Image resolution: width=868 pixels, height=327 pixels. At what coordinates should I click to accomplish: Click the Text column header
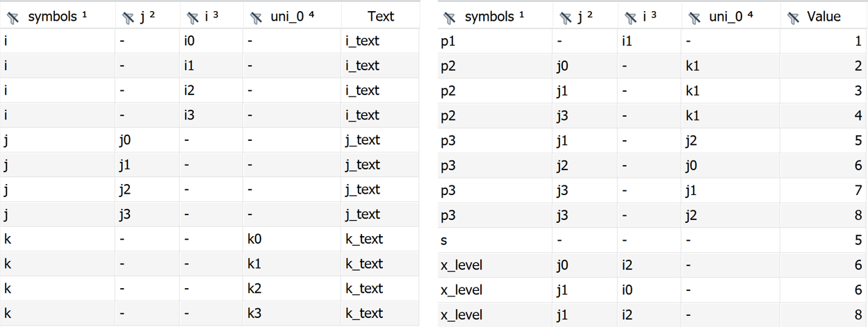[380, 17]
